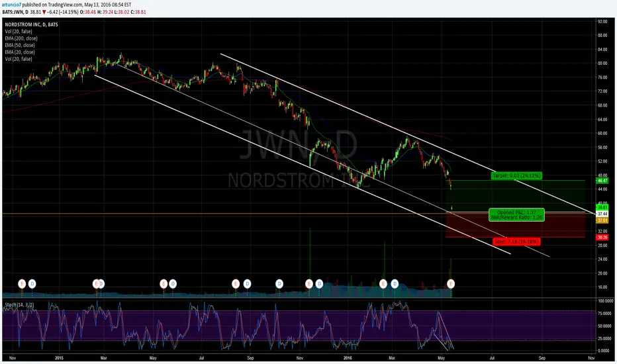Click the 60.00 price scale value
This screenshot has width=617, height=364.
click(602, 134)
